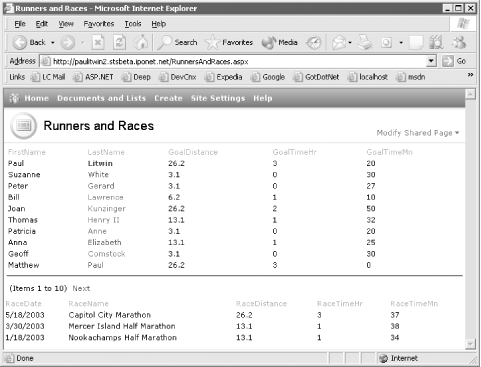Click the Go button beside the address bar
Image resolution: width=481 pixels, height=367 pixels.
(x=454, y=61)
